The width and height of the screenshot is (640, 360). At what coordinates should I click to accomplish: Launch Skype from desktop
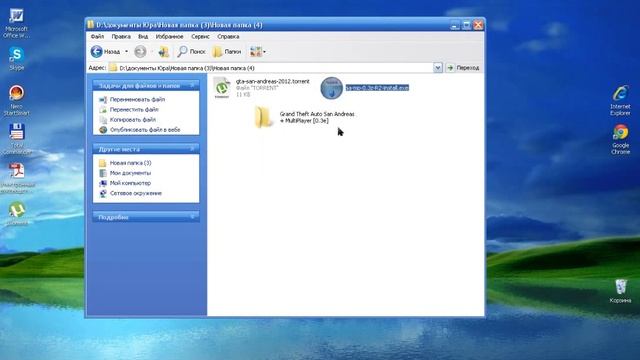[16, 58]
